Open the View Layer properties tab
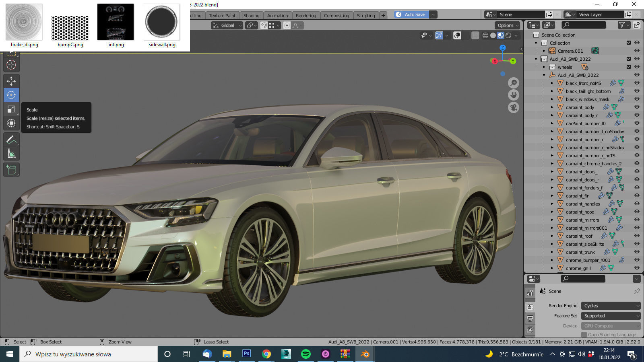Screen dimensions: 644x362 pos(530,330)
